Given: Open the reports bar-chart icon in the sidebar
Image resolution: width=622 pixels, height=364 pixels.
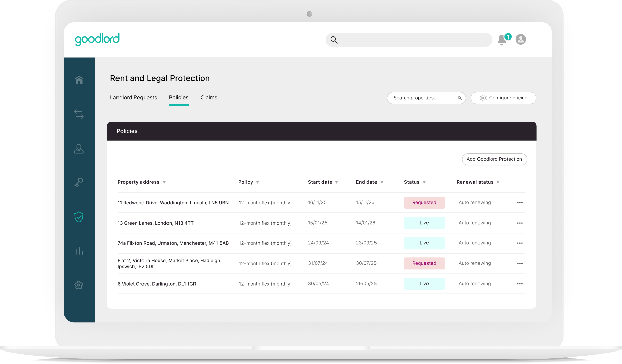Looking at the screenshot, I should pos(79,251).
